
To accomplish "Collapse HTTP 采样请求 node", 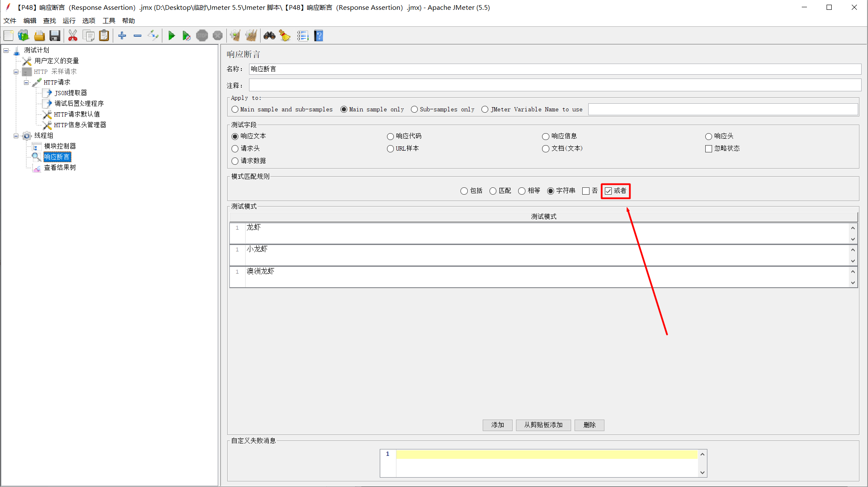I will [16, 72].
